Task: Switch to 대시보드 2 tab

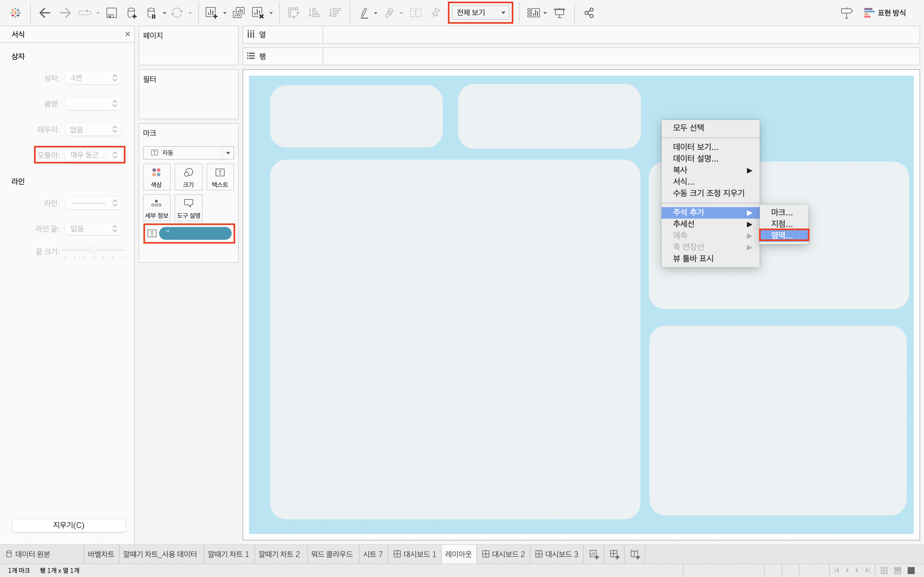Action: [503, 554]
